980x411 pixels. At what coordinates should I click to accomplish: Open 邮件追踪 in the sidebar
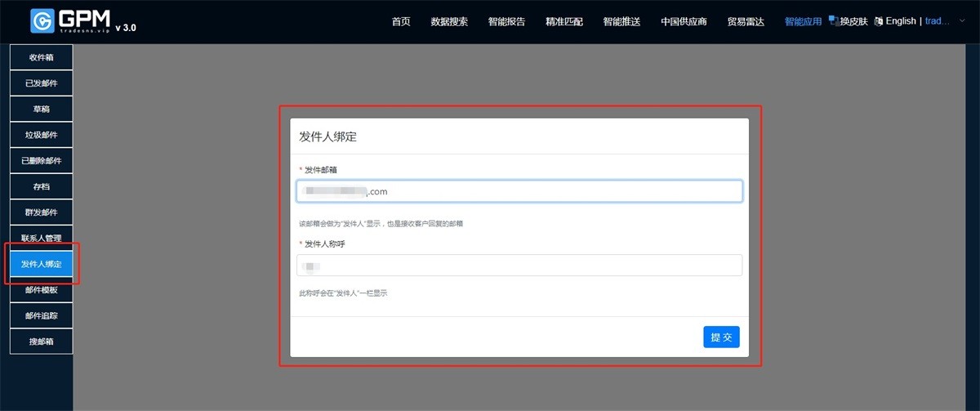pos(41,315)
